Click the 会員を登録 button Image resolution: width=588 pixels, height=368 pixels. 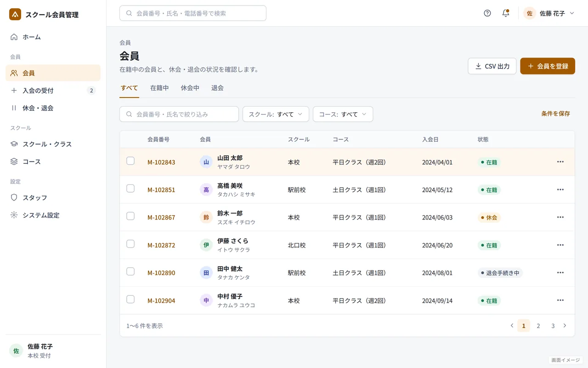(548, 66)
